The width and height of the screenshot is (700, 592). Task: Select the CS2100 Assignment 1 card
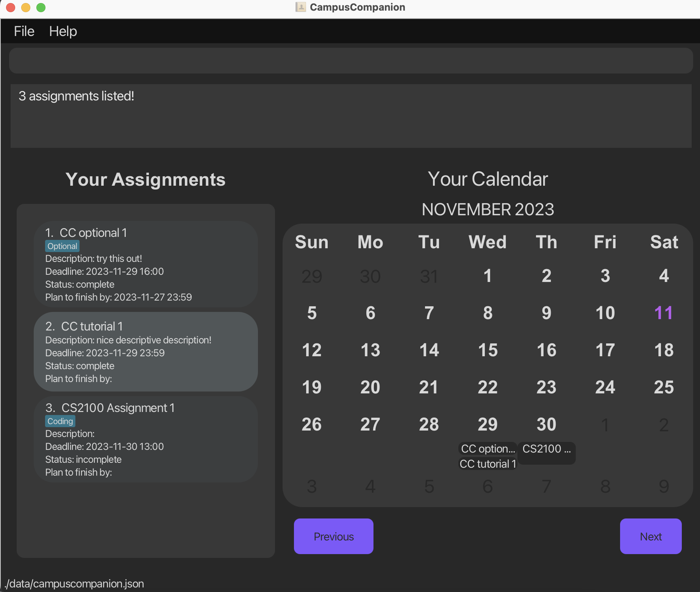click(146, 439)
